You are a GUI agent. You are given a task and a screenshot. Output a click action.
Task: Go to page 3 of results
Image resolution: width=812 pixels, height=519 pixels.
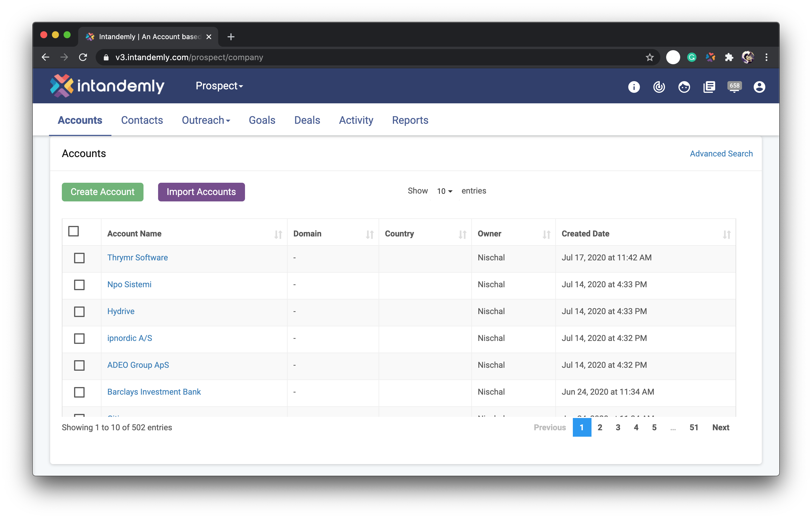click(x=618, y=427)
